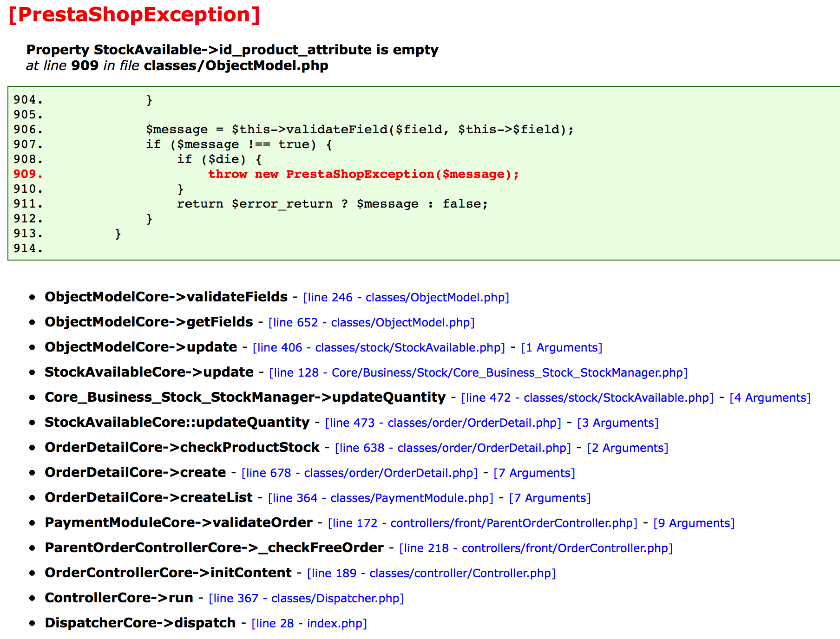This screenshot has height=639, width=840.
Task: Open link line 473 classes/order/OrderDetail.php
Action: coord(443,423)
